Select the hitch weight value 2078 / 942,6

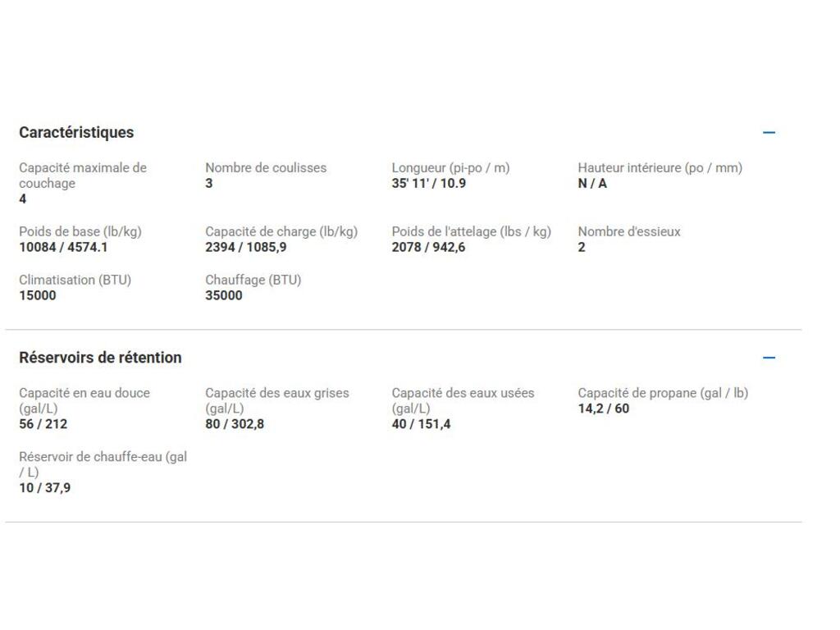pos(428,248)
